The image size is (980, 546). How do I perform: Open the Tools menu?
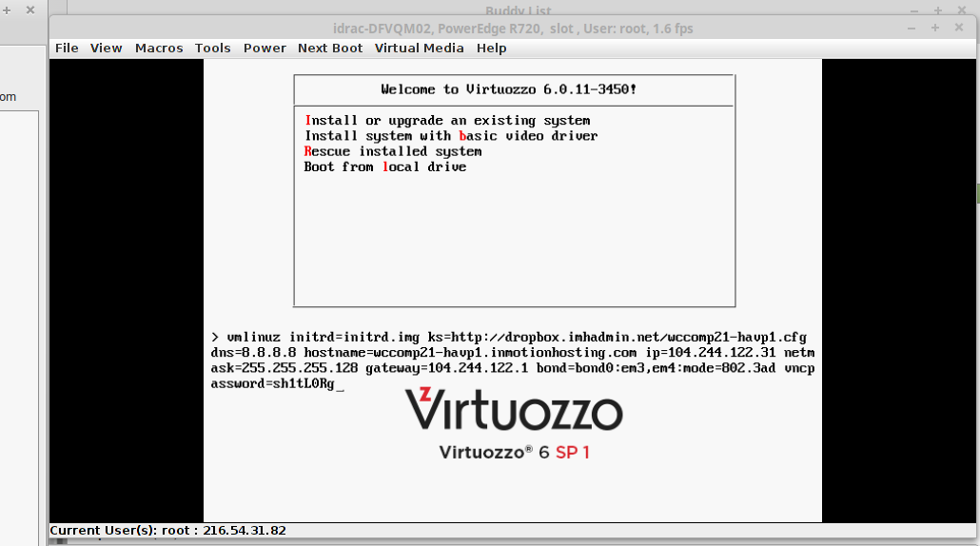pyautogui.click(x=213, y=49)
